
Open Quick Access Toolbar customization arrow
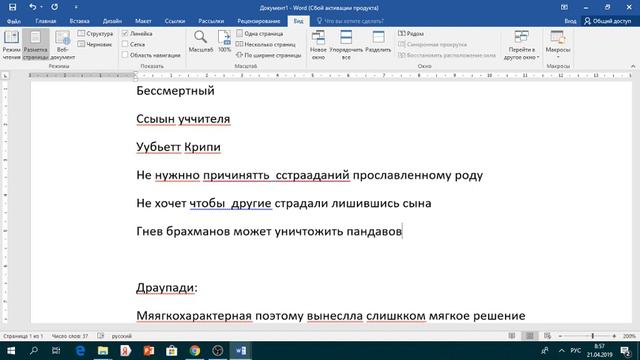pyautogui.click(x=76, y=7)
